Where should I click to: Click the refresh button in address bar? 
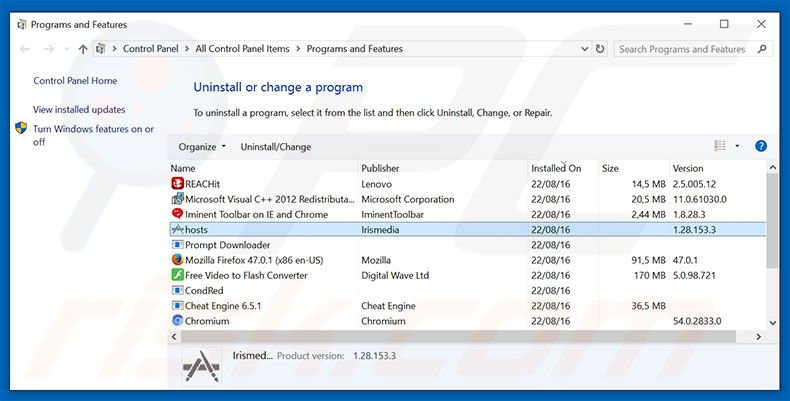(600, 49)
